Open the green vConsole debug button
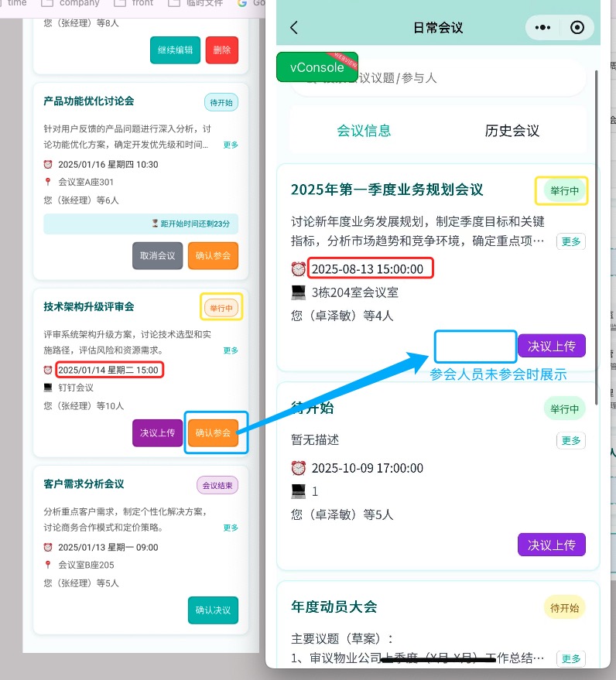The width and height of the screenshot is (616, 680). tap(317, 67)
